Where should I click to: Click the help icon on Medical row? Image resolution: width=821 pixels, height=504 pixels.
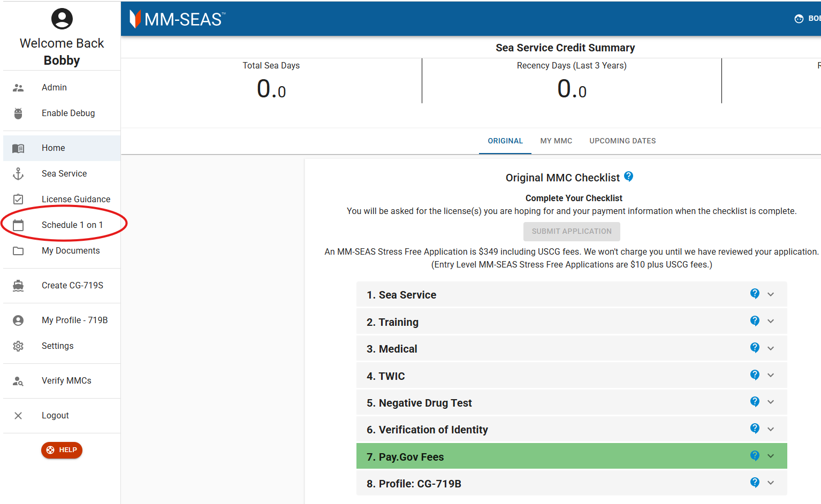[755, 348]
